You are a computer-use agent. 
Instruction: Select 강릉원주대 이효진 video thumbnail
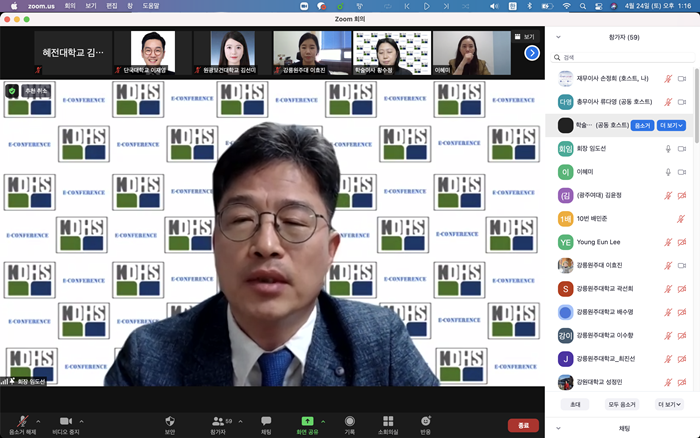tap(312, 52)
